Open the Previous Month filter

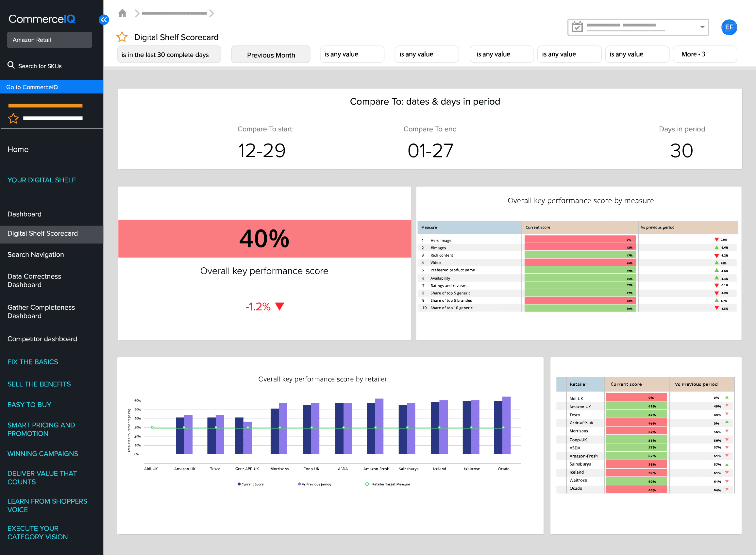(271, 55)
